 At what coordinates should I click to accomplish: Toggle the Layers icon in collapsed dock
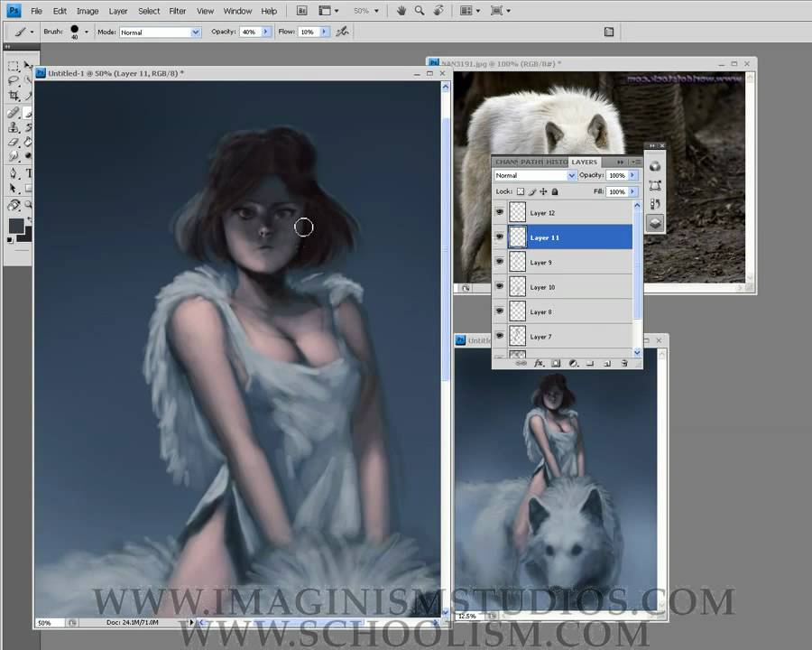click(655, 223)
